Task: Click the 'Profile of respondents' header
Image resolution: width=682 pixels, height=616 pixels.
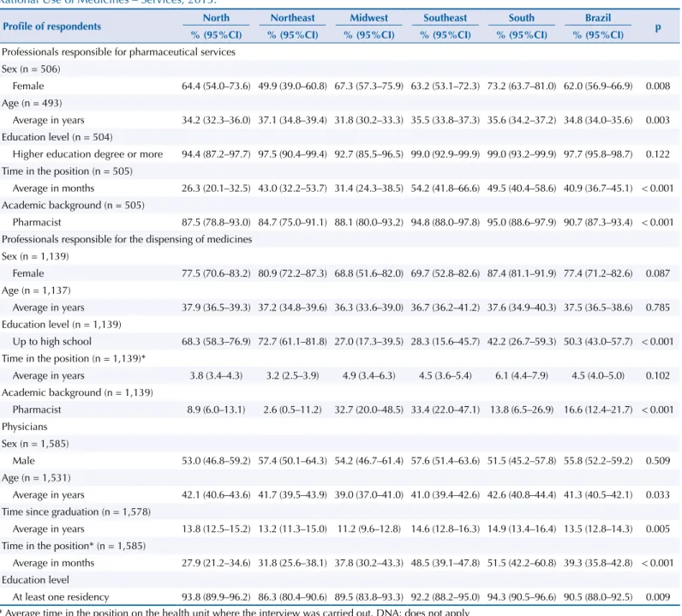Action: point(51,27)
